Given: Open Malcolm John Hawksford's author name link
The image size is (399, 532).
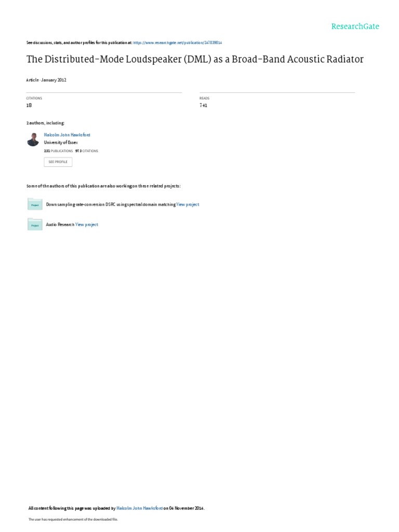Looking at the screenshot, I should click(x=67, y=135).
